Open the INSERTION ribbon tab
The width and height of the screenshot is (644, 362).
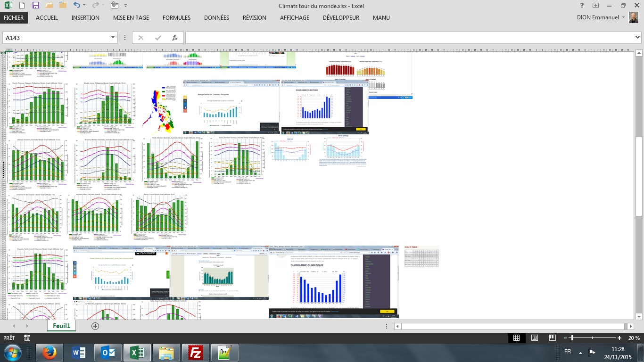coord(85,18)
